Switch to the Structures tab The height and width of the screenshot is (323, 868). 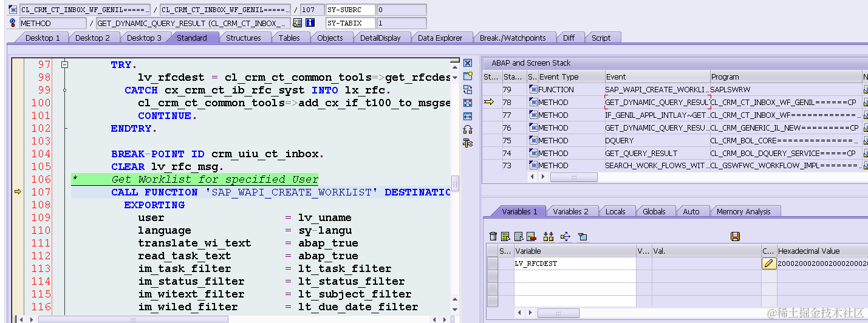coord(244,38)
